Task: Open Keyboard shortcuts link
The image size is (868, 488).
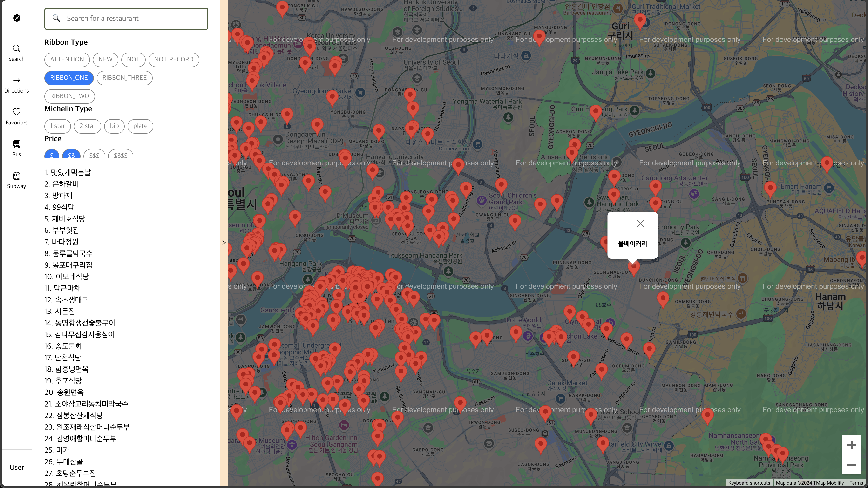Action: click(749, 483)
